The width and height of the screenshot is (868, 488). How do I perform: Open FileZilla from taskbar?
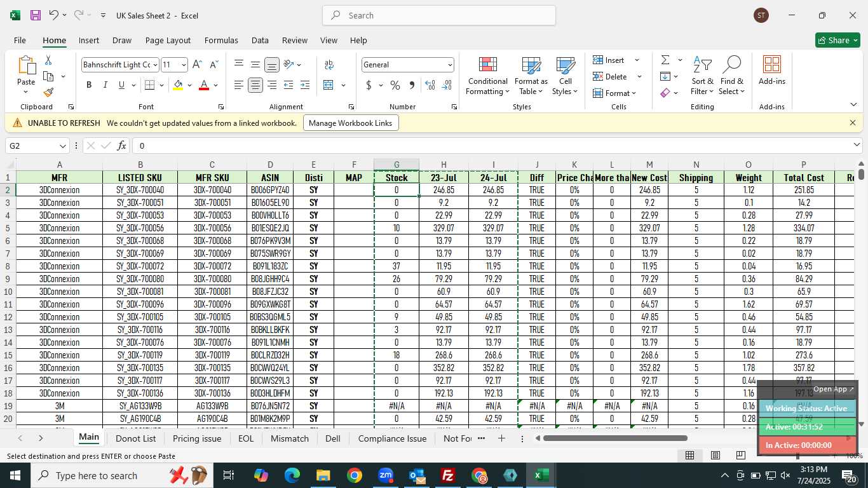[x=448, y=475]
